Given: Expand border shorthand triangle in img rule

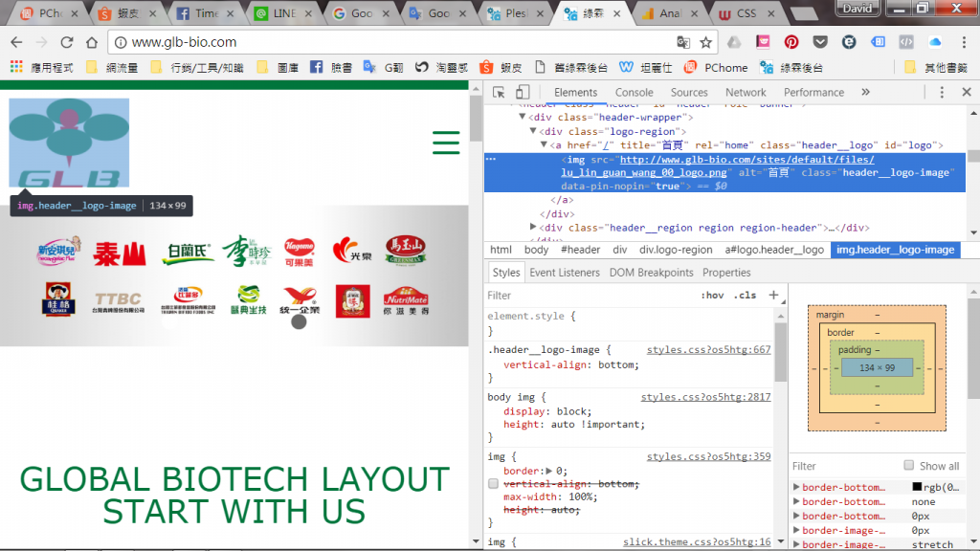Looking at the screenshot, I should [x=548, y=471].
